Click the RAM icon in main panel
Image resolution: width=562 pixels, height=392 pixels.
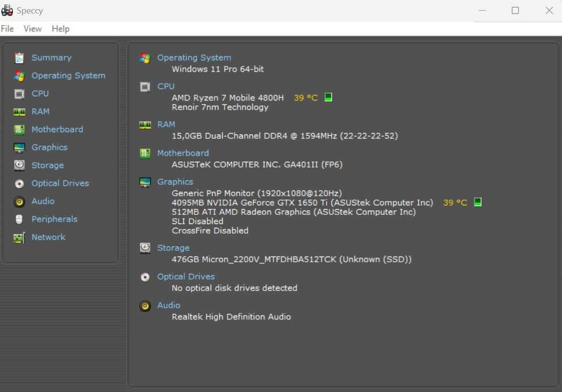[x=145, y=125]
